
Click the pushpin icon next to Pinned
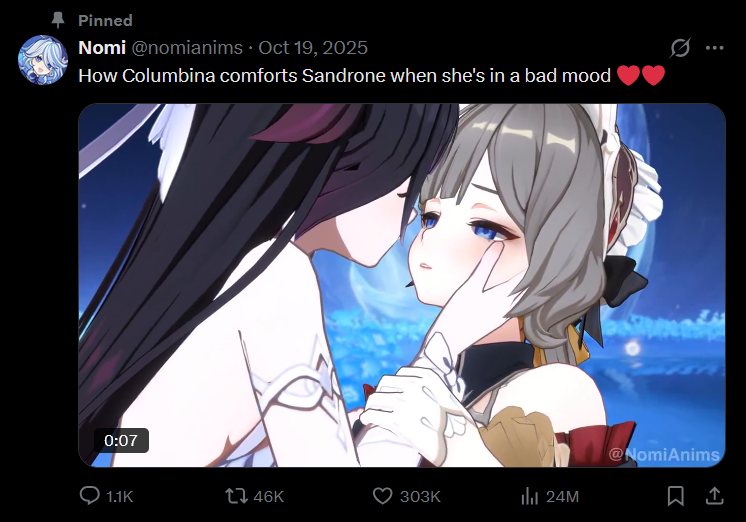click(58, 20)
